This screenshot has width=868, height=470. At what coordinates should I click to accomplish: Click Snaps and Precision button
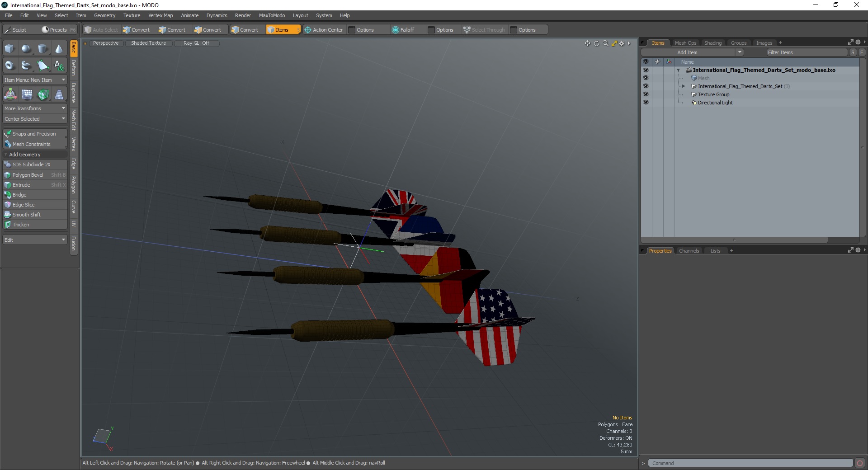35,134
